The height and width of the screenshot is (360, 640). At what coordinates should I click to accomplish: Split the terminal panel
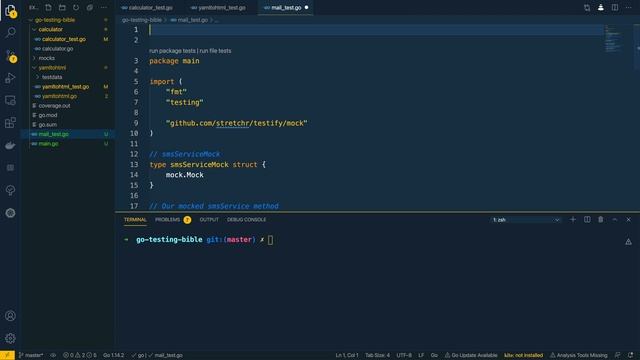(x=587, y=220)
